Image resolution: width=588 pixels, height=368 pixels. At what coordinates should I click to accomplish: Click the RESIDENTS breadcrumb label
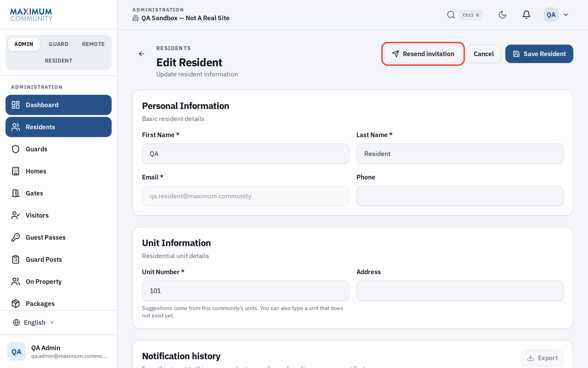tap(173, 48)
